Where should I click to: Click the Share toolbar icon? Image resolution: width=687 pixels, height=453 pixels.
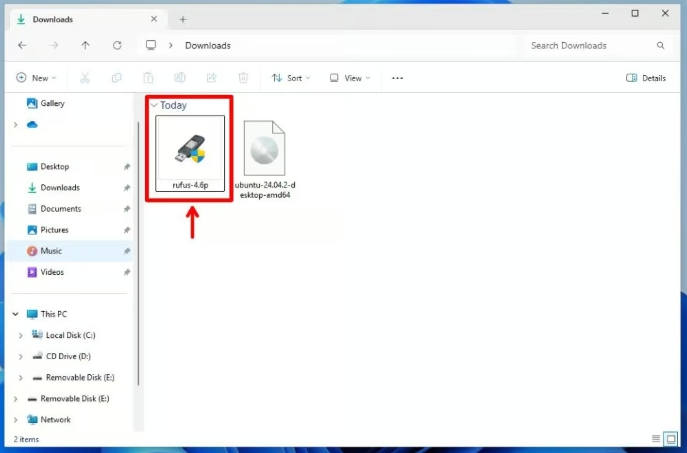click(211, 78)
